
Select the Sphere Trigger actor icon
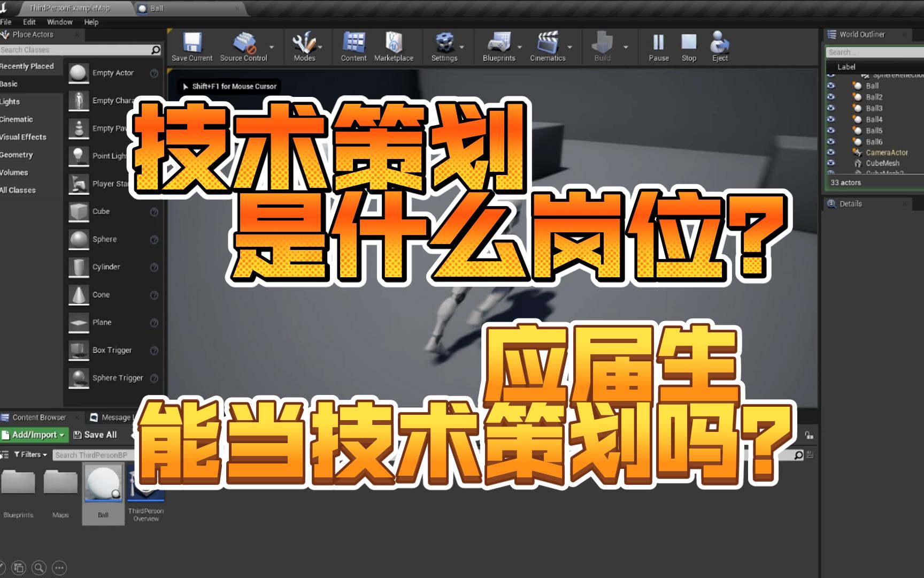click(79, 378)
